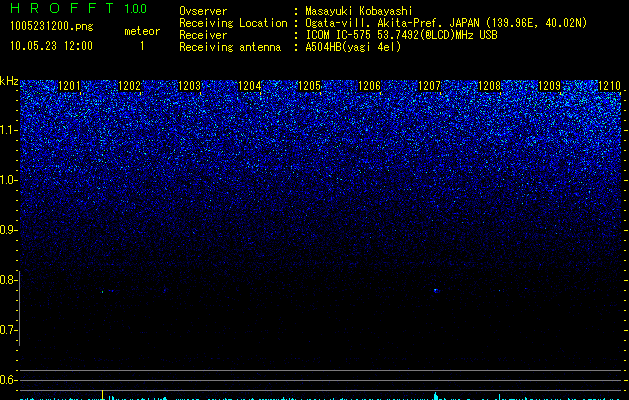Click the 1210 time marker
The image size is (629, 400).
click(x=609, y=86)
